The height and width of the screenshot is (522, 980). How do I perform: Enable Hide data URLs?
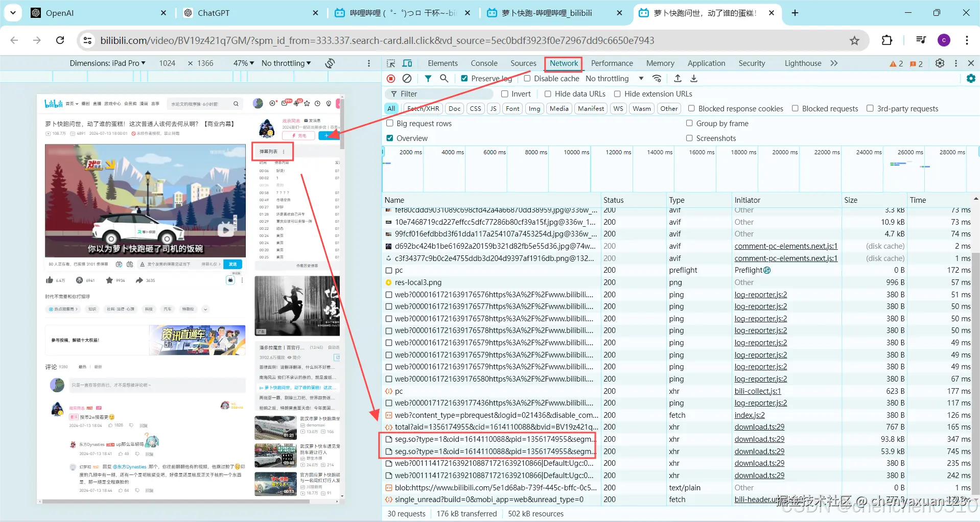tap(548, 94)
